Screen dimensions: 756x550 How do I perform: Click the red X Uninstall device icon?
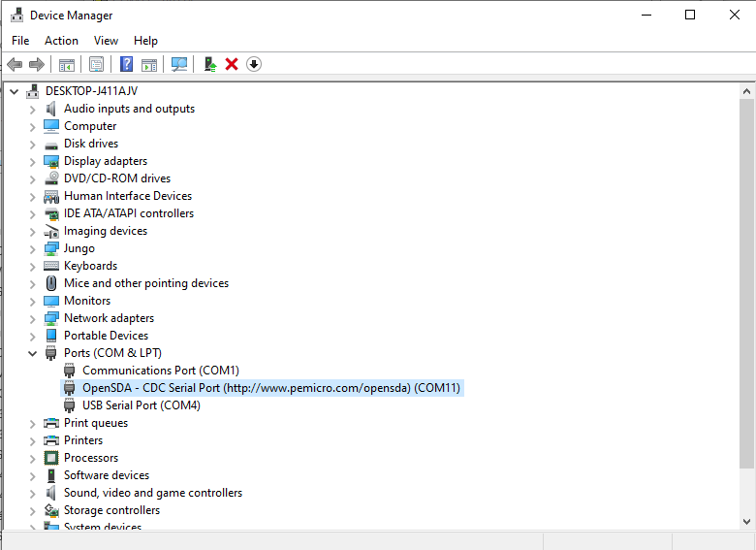point(232,64)
